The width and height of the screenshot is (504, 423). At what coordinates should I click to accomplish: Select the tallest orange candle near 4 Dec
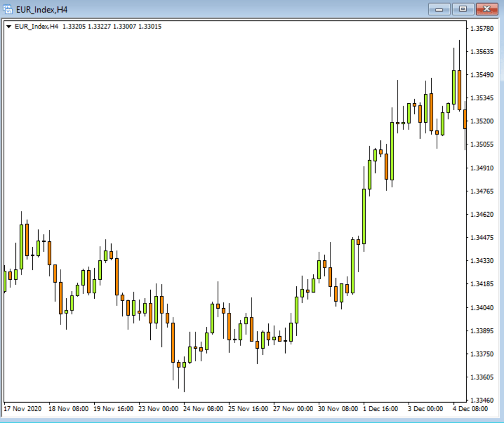459,90
